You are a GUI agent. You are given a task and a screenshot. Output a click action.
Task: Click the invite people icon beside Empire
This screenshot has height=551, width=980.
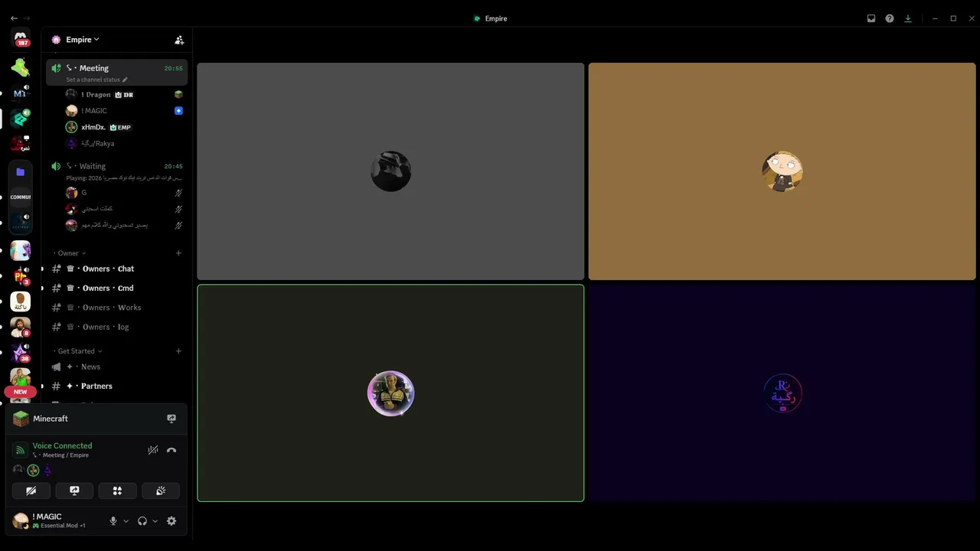(x=179, y=40)
